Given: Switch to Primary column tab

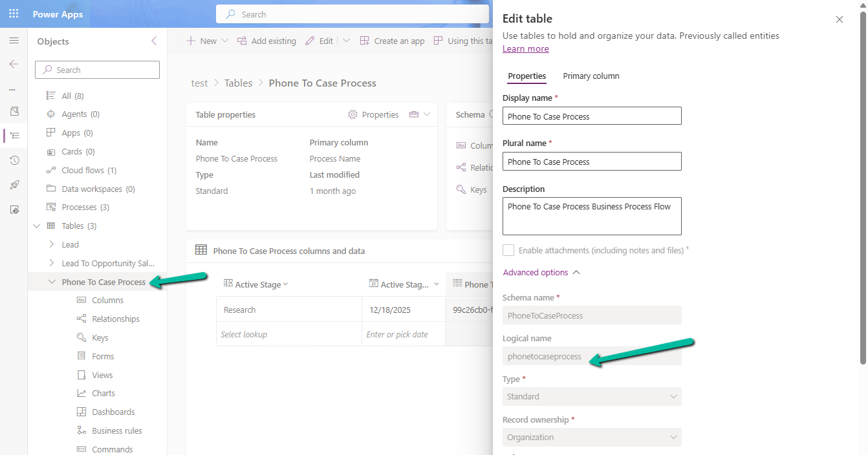Looking at the screenshot, I should 591,76.
